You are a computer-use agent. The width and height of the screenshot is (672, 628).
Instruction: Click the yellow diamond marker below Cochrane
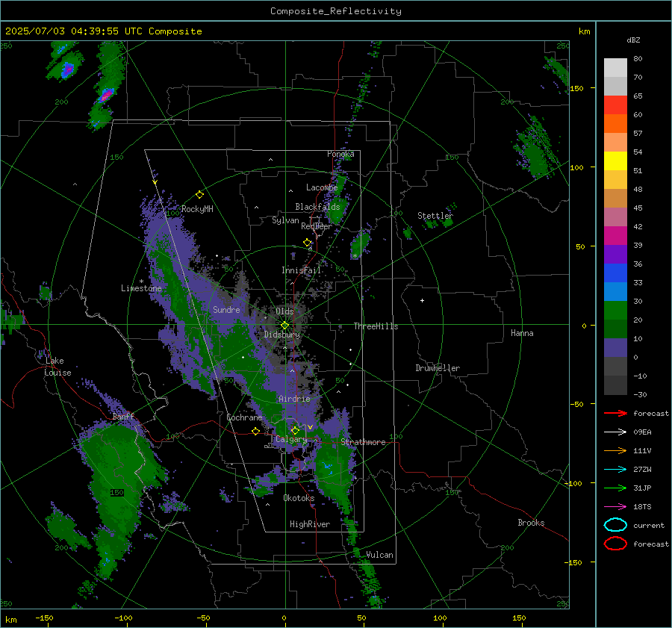(x=255, y=431)
